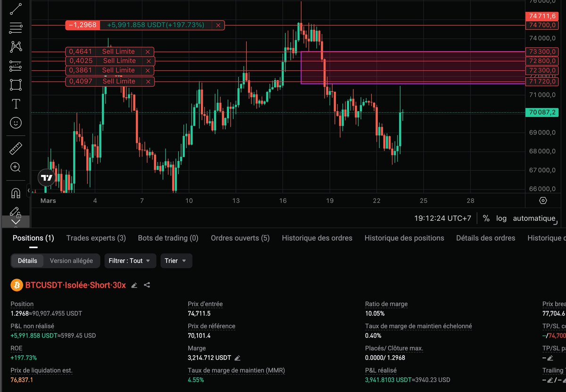
Task: Click the P&L non réalisé label
Action: click(33, 326)
